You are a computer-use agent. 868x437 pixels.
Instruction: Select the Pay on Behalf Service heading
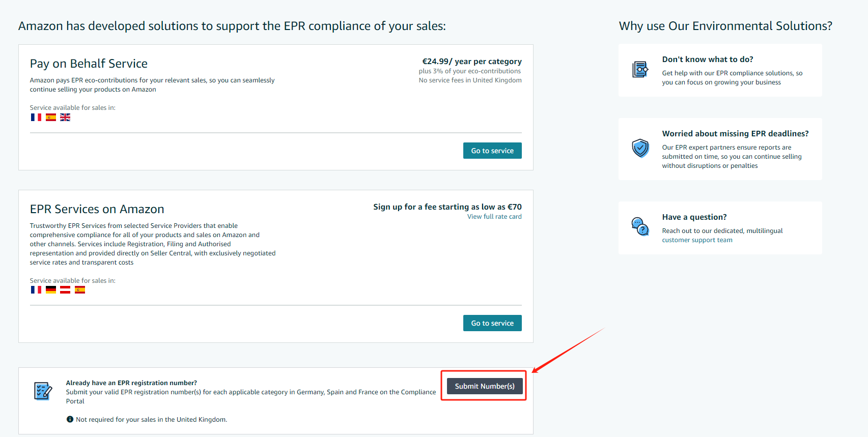pos(89,64)
